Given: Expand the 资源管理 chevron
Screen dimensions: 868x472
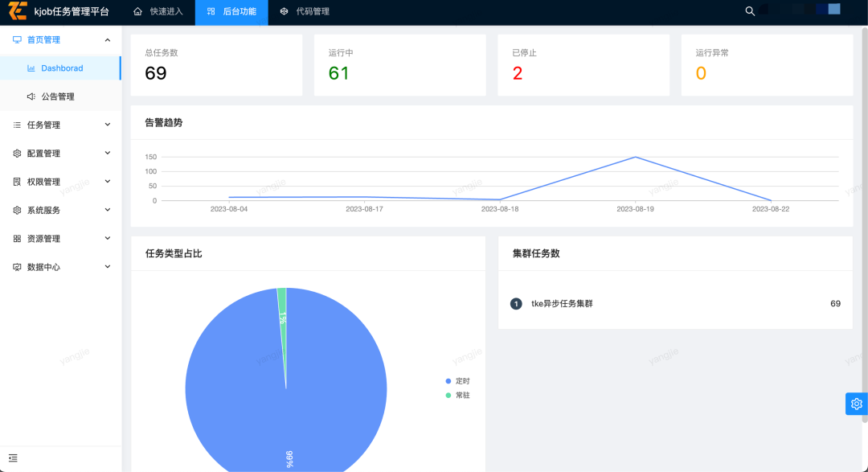Looking at the screenshot, I should pos(108,238).
